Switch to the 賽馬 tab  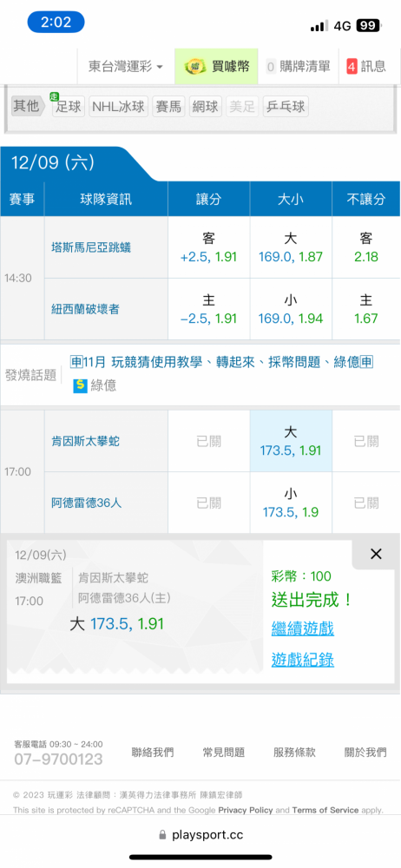(x=168, y=106)
